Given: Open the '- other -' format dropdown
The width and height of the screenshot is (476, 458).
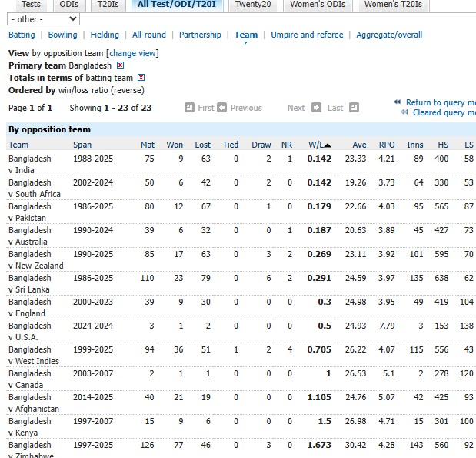Looking at the screenshot, I should (x=42, y=18).
